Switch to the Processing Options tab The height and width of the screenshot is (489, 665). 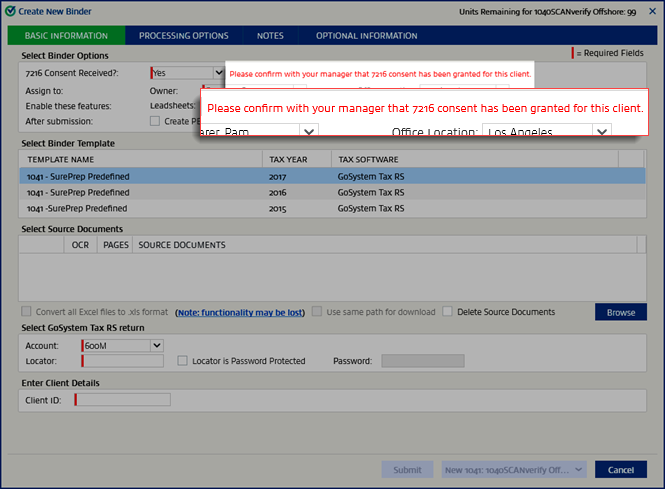point(183,36)
